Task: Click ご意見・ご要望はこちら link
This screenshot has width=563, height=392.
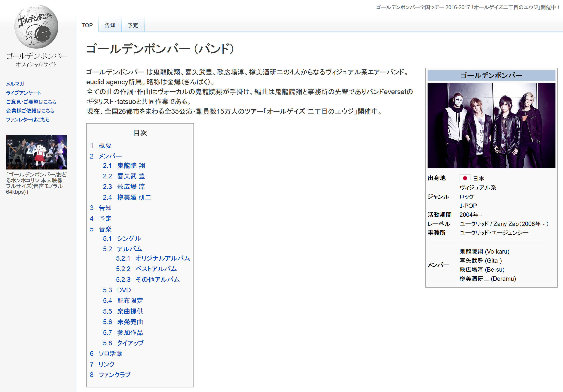Action: [31, 102]
